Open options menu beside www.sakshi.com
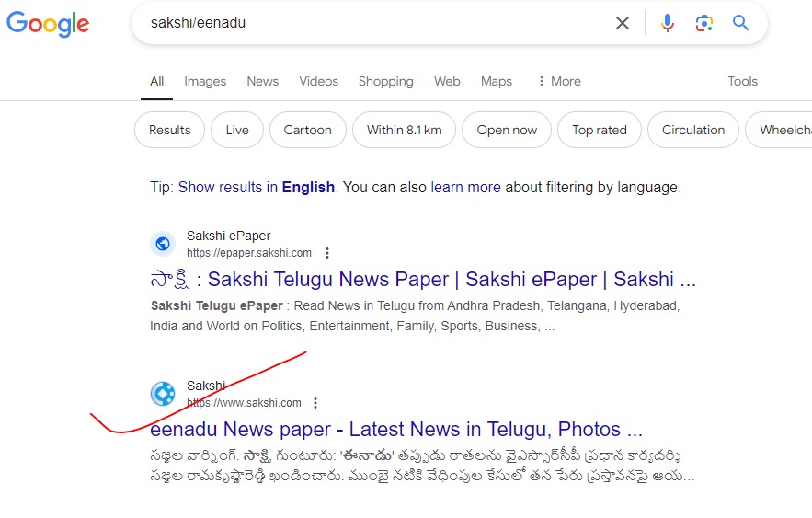This screenshot has width=812, height=518. click(315, 403)
